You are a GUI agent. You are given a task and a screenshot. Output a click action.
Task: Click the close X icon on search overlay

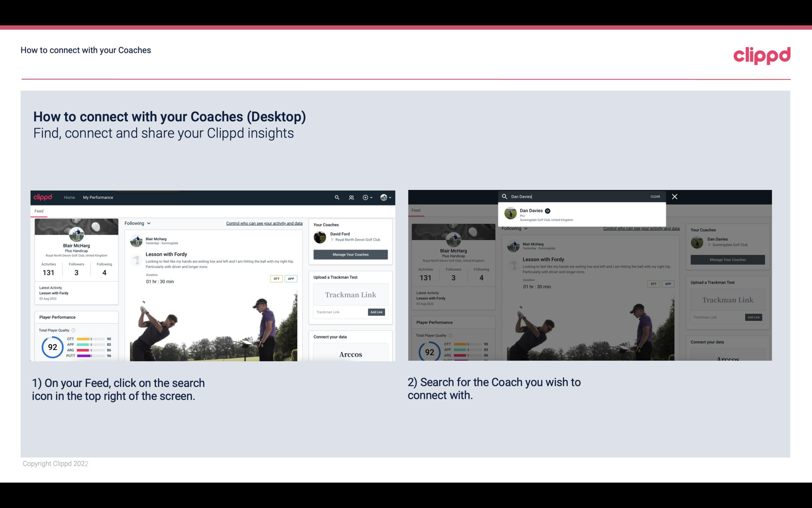(x=674, y=196)
